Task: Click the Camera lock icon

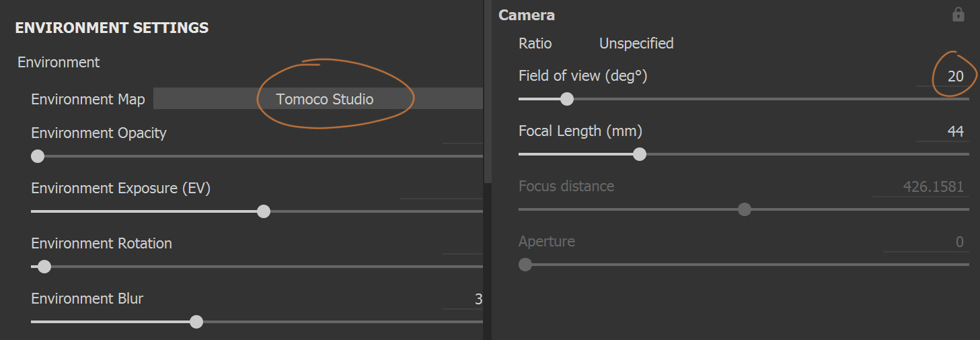Action: pyautogui.click(x=958, y=14)
